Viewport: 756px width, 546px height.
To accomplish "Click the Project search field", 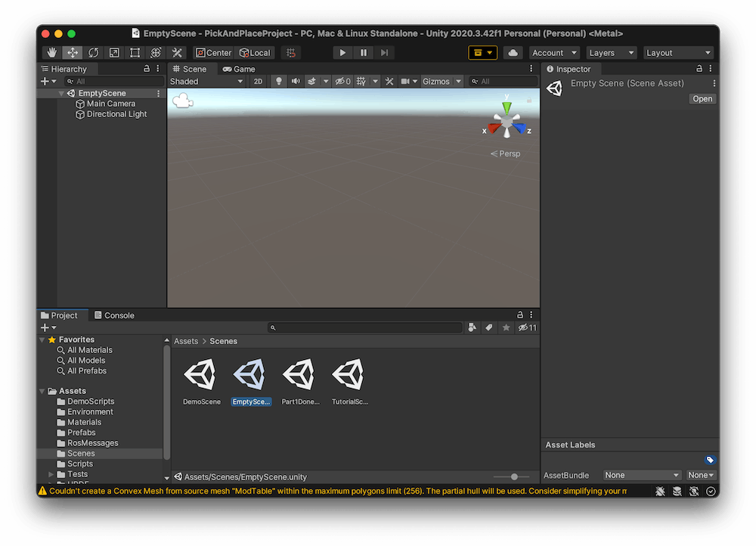I will 365,328.
